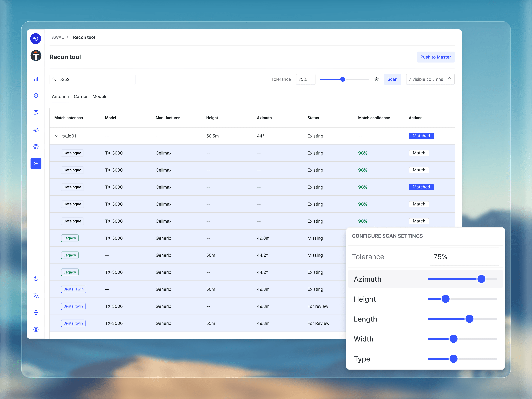This screenshot has width=532, height=399.
Task: Open scan settings gear next to Scan
Action: point(376,79)
